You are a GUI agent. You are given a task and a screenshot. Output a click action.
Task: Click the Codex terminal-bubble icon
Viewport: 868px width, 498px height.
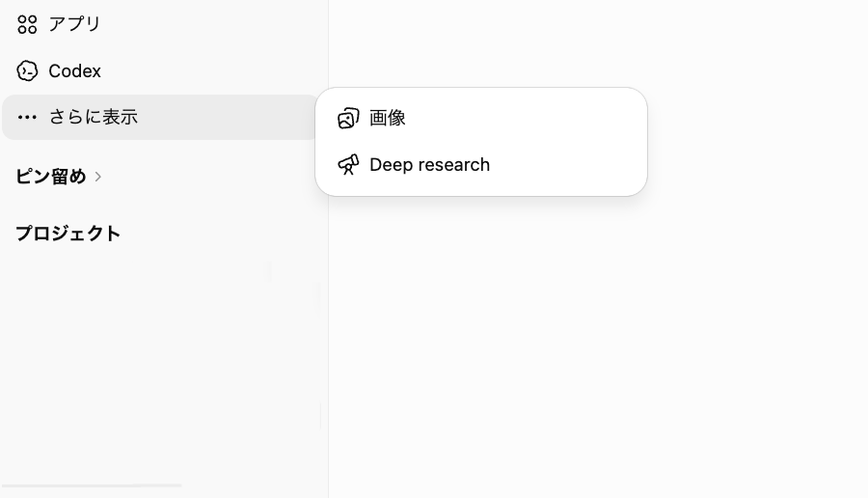pos(27,70)
